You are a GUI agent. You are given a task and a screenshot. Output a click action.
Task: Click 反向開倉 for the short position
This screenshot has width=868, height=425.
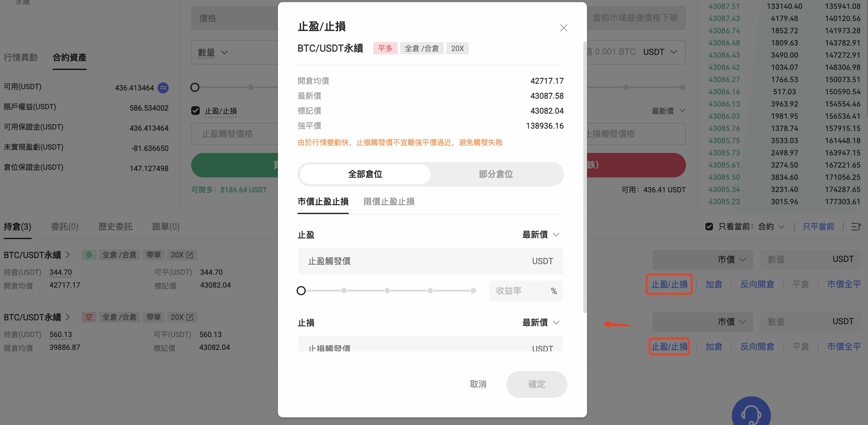[x=757, y=347]
